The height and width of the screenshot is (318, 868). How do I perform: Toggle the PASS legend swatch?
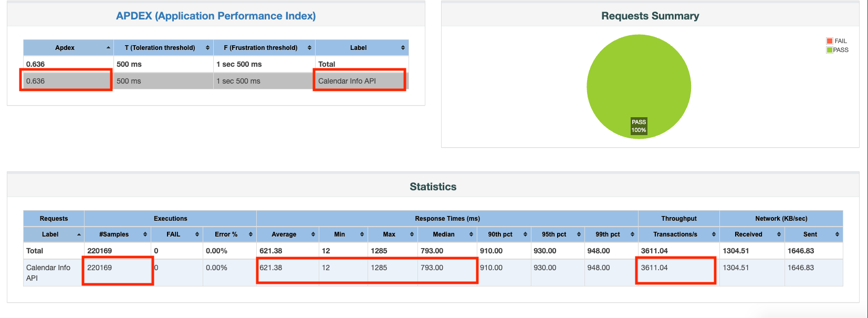[830, 50]
